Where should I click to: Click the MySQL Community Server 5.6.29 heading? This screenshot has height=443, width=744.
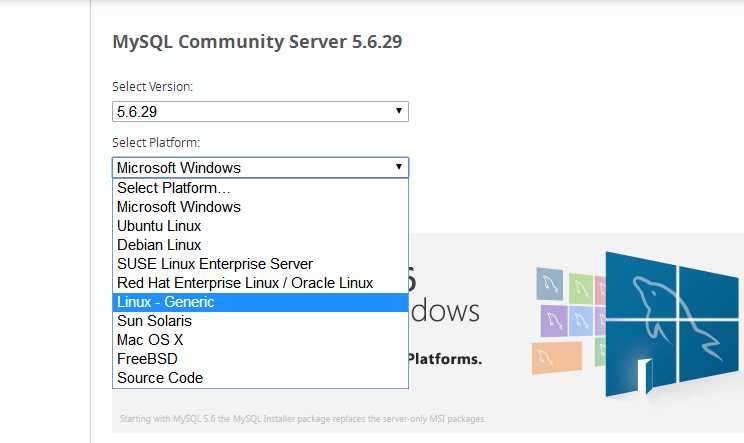(x=257, y=42)
